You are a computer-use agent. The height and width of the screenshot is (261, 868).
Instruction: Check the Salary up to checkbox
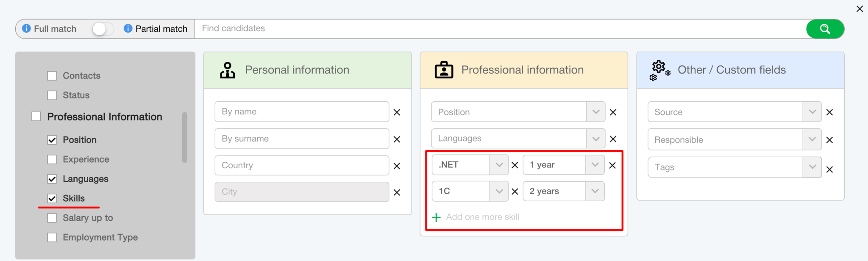coord(52,218)
